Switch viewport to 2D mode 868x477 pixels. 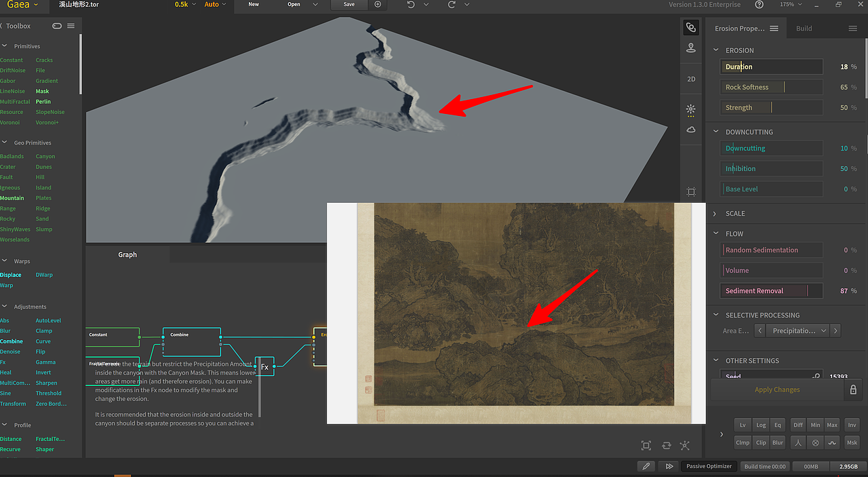tap(691, 79)
